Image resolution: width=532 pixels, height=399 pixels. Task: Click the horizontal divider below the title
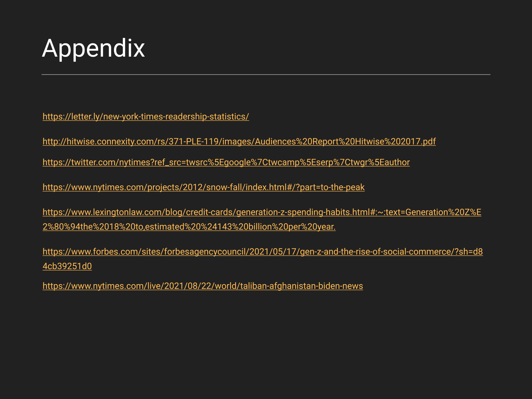[266, 75]
